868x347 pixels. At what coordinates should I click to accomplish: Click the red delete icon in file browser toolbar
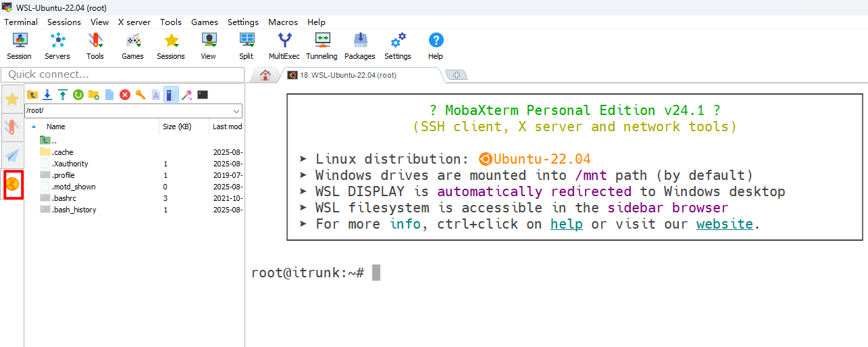coord(125,95)
